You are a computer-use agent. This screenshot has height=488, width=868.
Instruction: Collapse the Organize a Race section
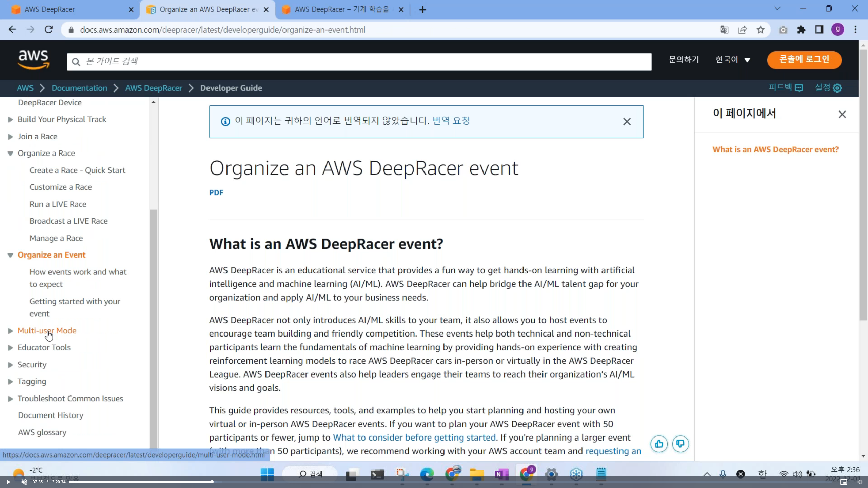[11, 154]
